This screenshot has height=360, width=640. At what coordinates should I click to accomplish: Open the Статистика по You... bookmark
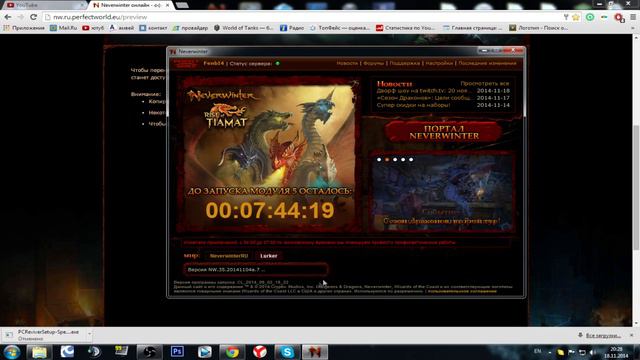pyautogui.click(x=406, y=28)
